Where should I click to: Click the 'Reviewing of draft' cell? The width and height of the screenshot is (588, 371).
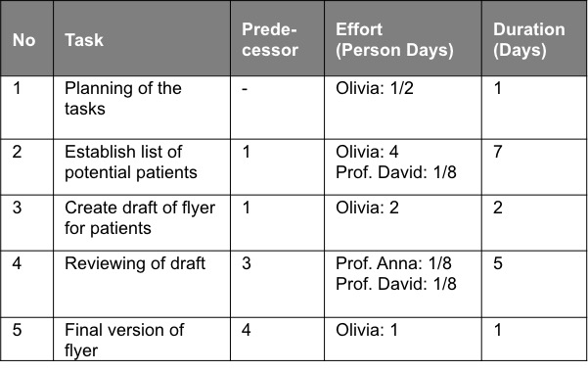(x=142, y=284)
